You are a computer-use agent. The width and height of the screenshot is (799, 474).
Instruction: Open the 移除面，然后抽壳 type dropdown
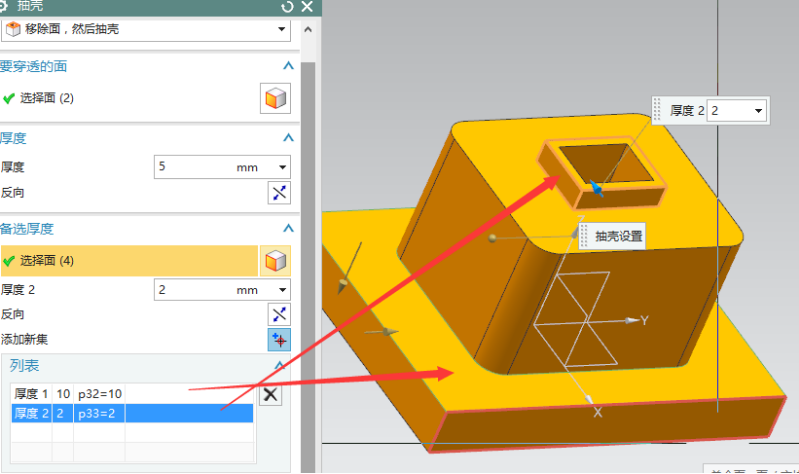282,29
